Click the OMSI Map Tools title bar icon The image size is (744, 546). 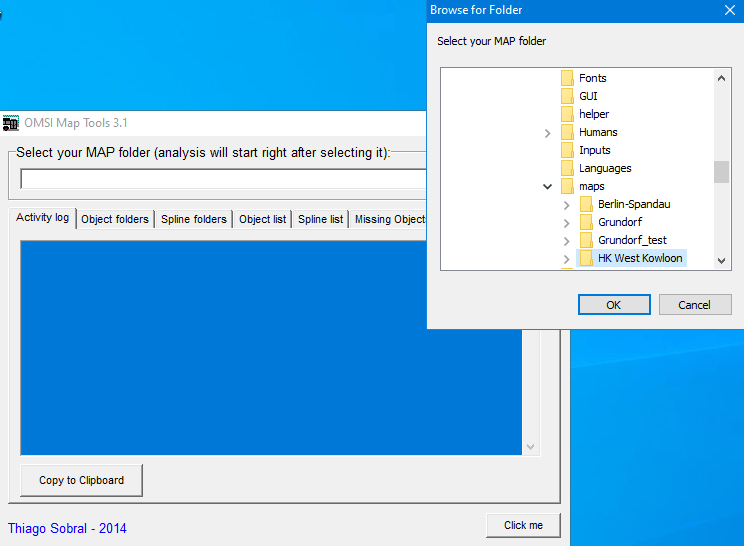click(x=11, y=123)
